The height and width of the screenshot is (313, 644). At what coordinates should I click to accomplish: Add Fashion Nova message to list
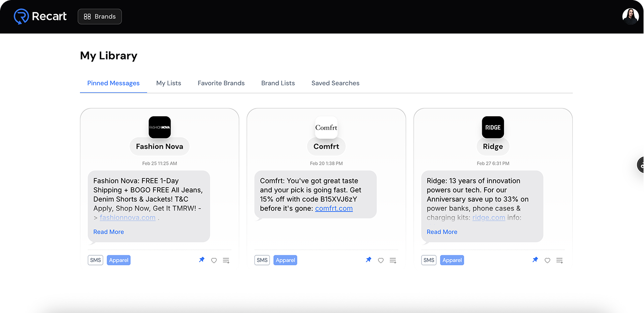[x=226, y=261]
